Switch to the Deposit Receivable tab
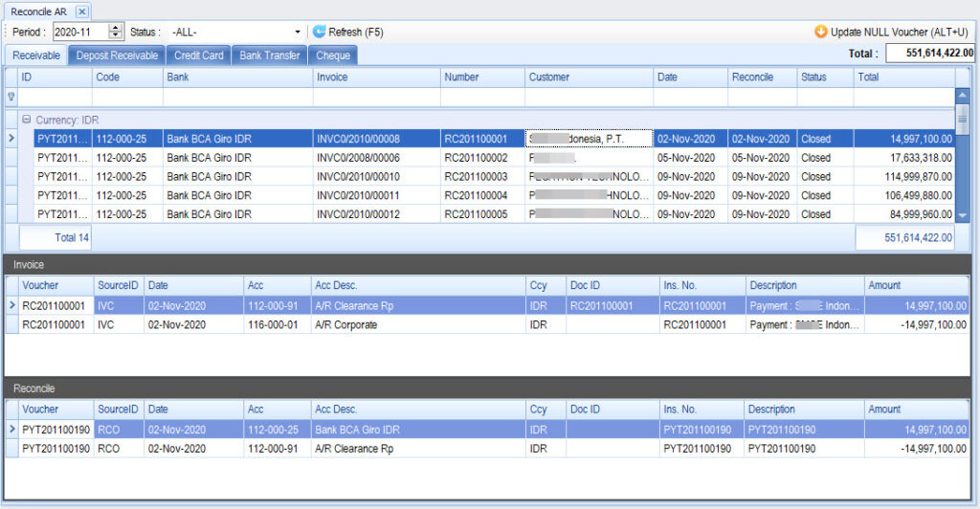 pos(117,55)
